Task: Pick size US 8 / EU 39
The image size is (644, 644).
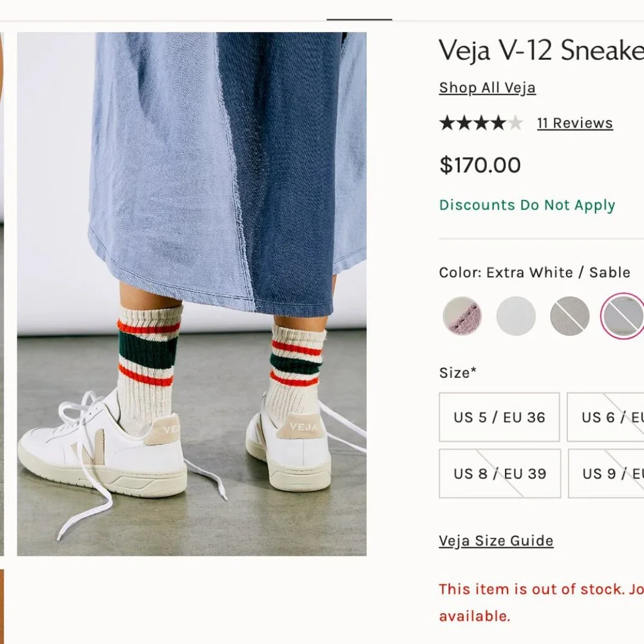Action: coord(499,474)
